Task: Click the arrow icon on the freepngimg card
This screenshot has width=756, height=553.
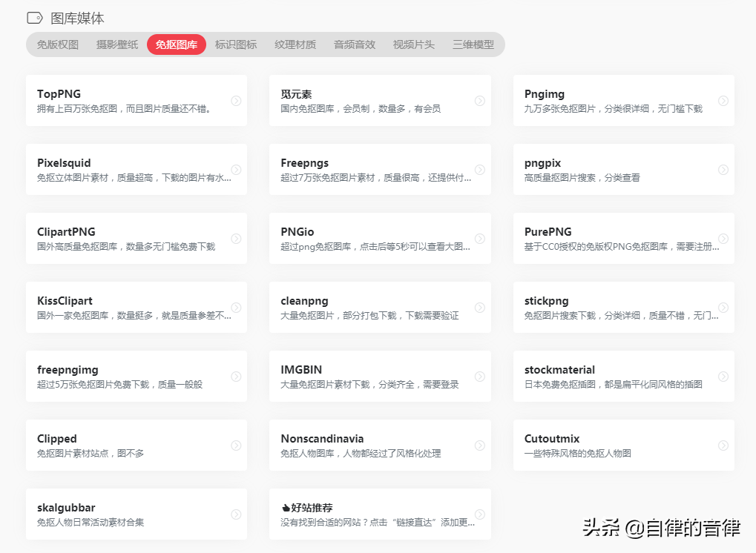Action: click(236, 377)
